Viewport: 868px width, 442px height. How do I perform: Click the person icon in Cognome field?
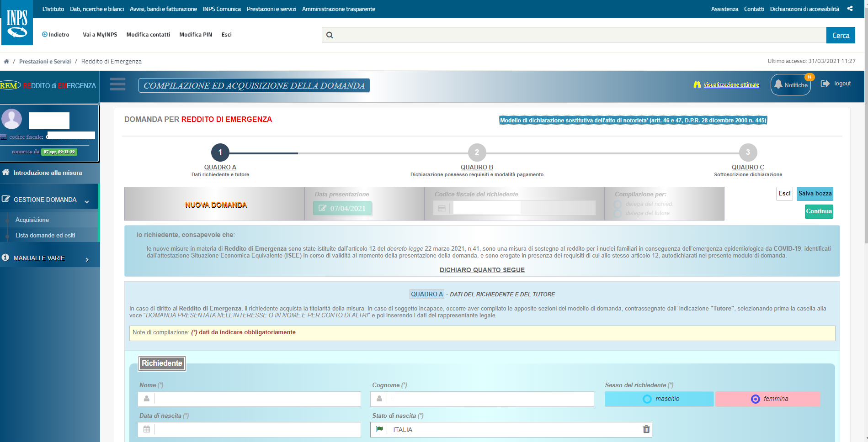(x=379, y=399)
